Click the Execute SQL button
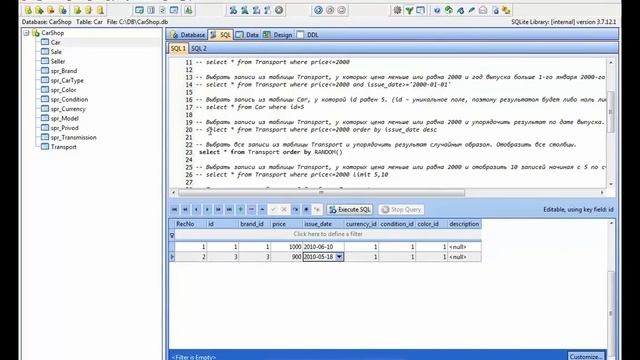This screenshot has height=360, width=640. [350, 209]
